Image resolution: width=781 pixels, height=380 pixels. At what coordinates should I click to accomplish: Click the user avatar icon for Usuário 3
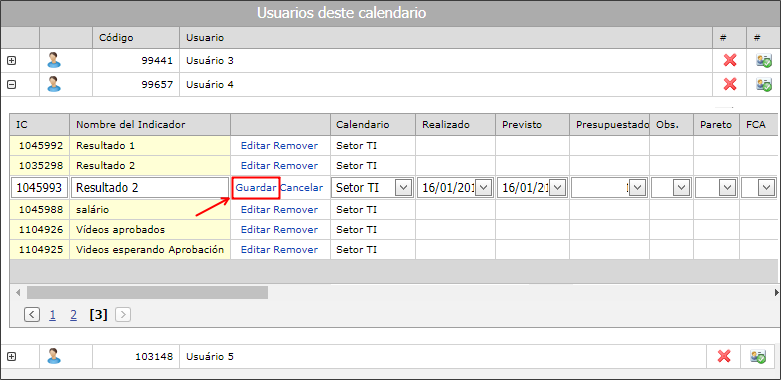coord(54,60)
